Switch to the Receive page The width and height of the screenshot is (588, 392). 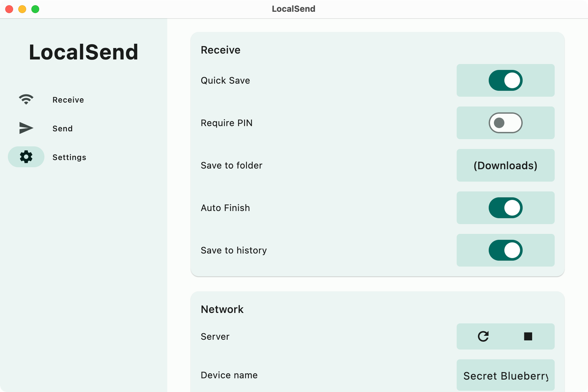point(68,99)
